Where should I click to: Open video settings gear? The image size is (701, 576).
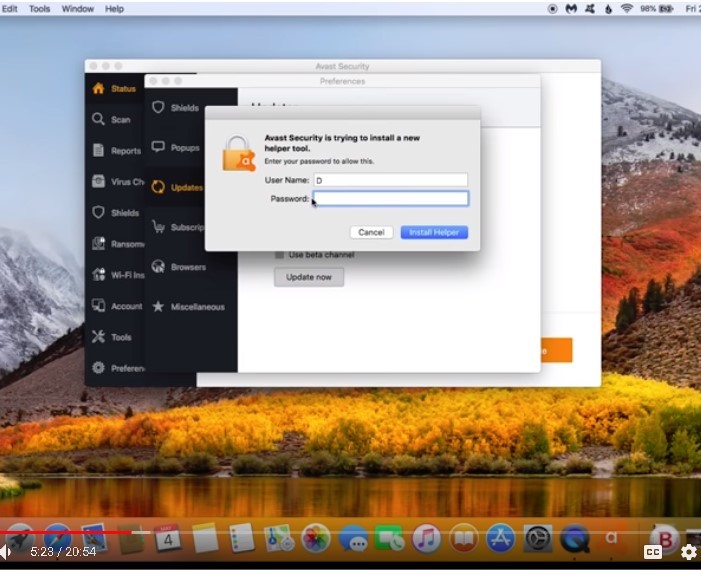point(688,552)
